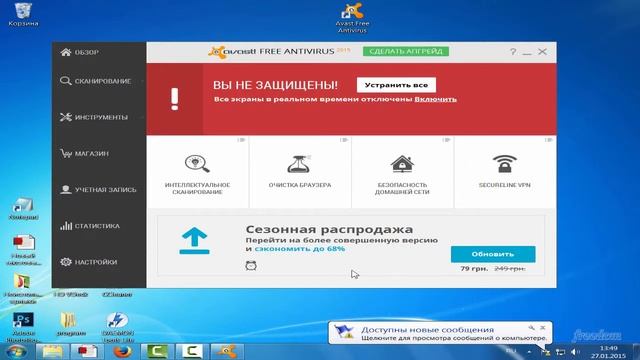
Task: Expand the Сканирование submenu arrow
Action: [142, 81]
